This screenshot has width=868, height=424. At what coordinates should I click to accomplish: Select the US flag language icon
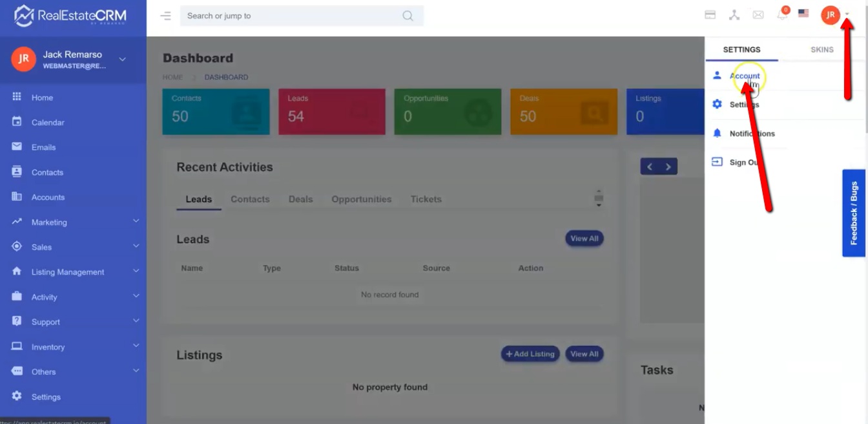click(803, 13)
